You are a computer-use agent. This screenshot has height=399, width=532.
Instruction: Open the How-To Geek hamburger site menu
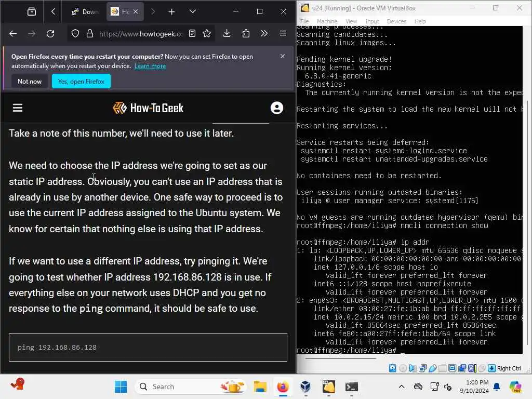click(18, 108)
